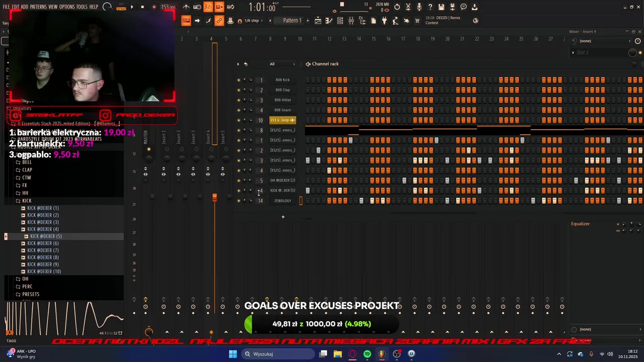The width and height of the screenshot is (644, 362).
Task: Toggle loop recording button
Action: point(230,7)
